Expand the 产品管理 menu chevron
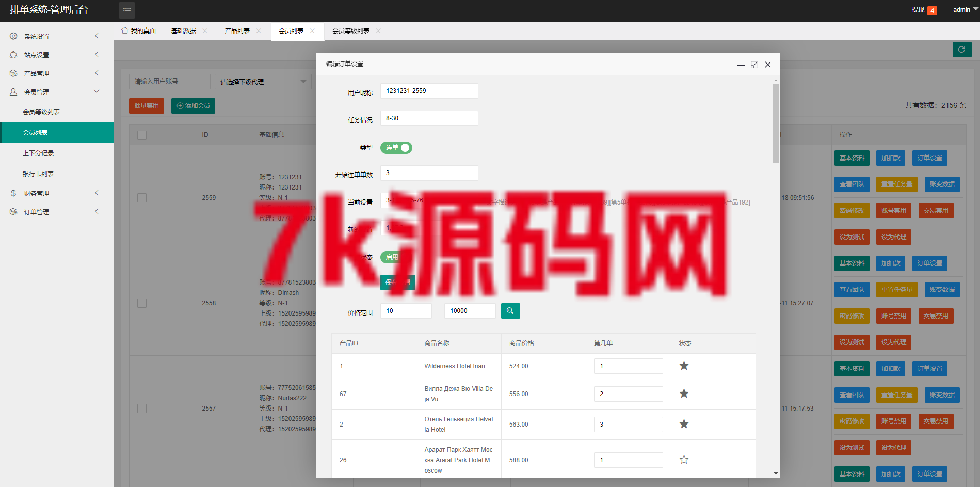The width and height of the screenshot is (980, 487). point(97,73)
